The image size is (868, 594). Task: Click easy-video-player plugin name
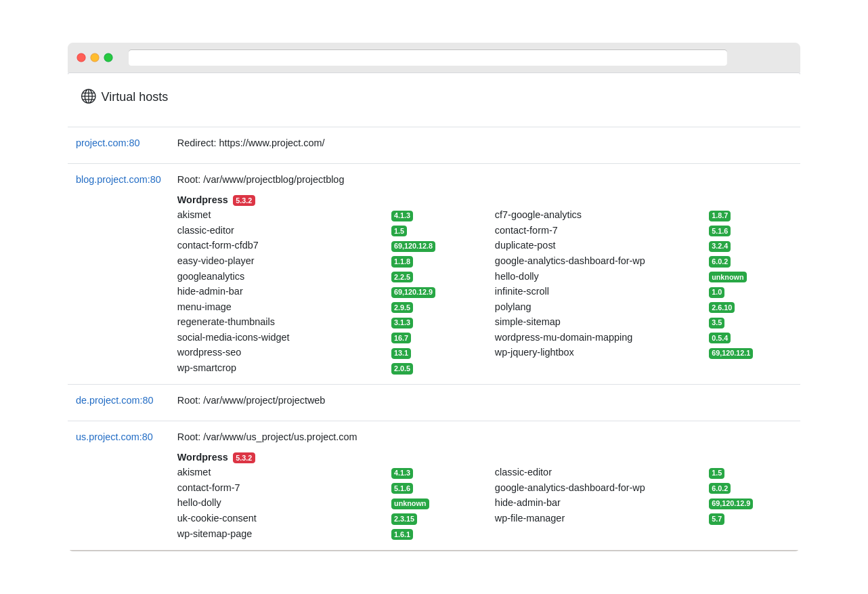click(216, 261)
